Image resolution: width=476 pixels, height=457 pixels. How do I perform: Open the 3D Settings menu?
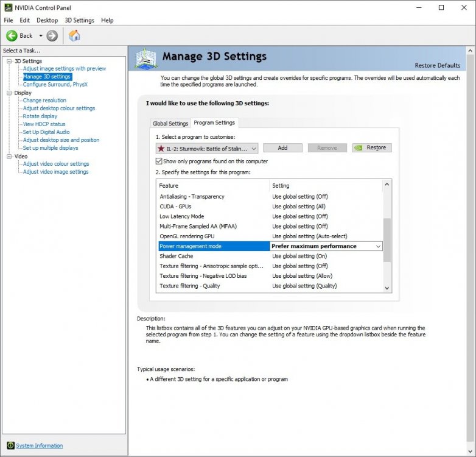(79, 20)
